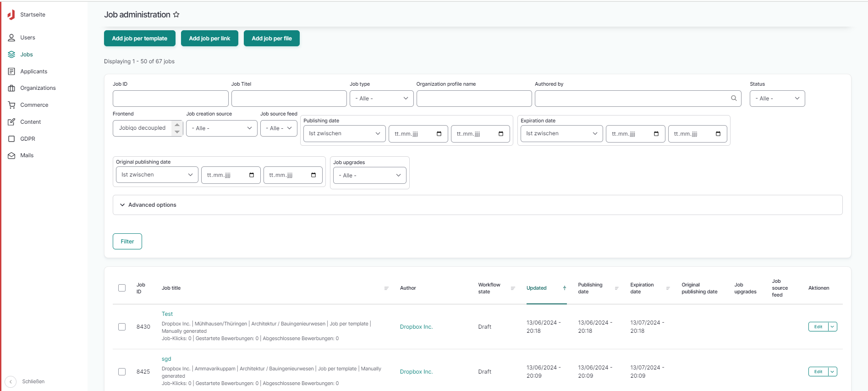The image size is (868, 391).
Task: Check the box for job 8425
Action: pyautogui.click(x=122, y=372)
